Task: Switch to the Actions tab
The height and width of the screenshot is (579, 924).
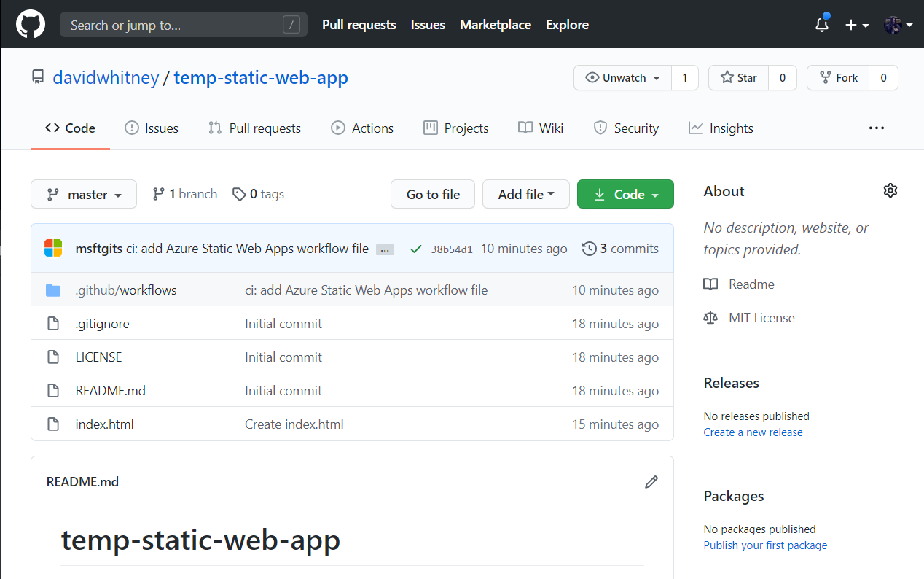Action: pos(362,128)
